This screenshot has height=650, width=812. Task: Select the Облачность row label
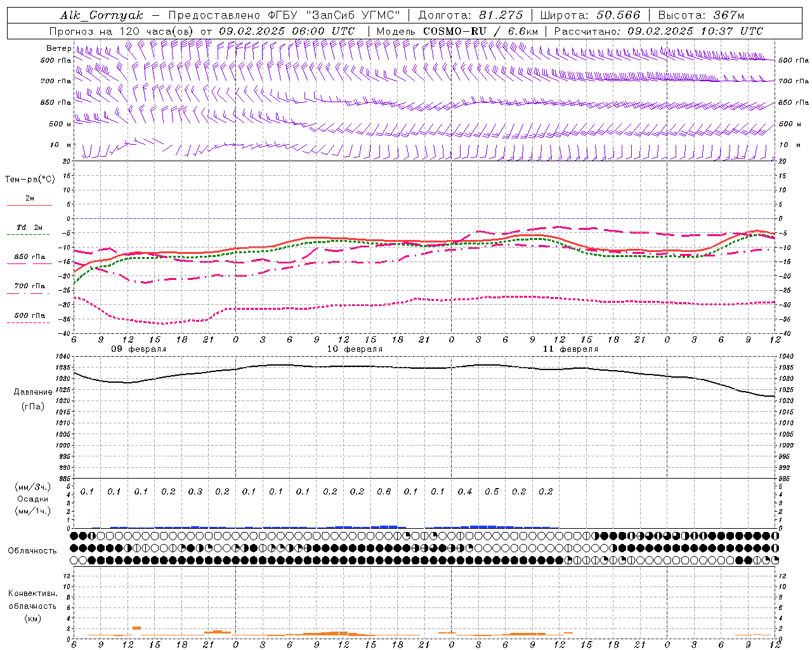[32, 551]
